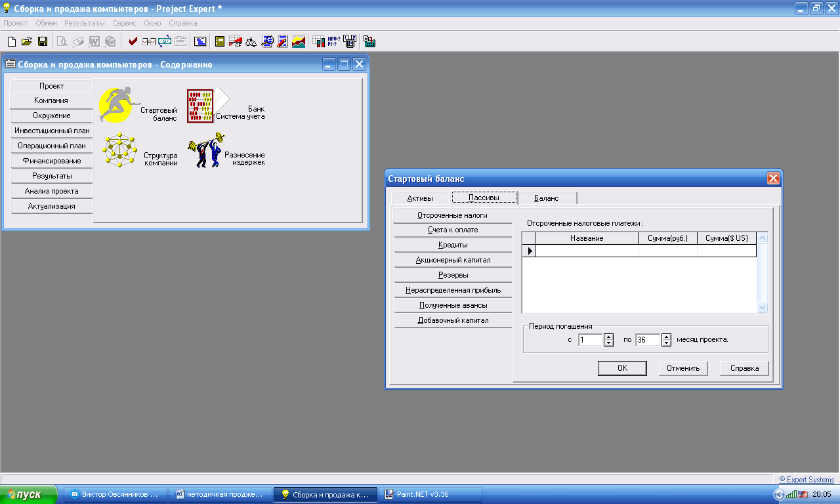The image size is (840, 504).
Task: Go to the Операционный план section
Action: pyautogui.click(x=51, y=146)
